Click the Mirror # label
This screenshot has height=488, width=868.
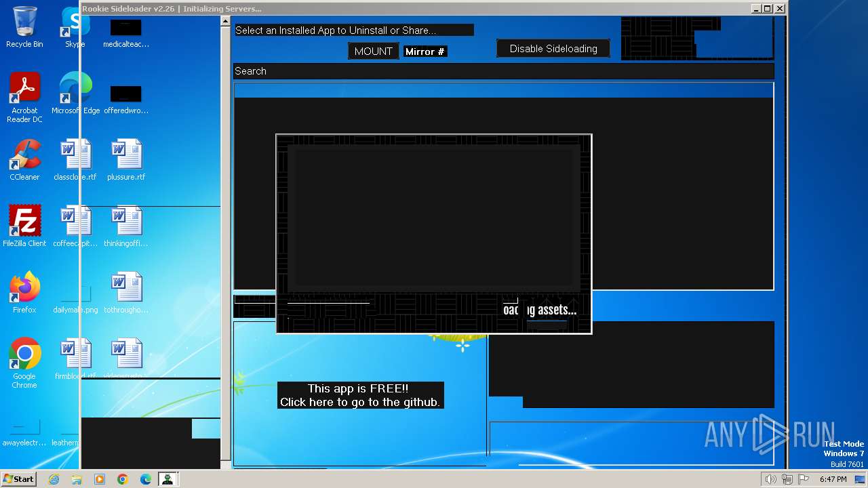coord(425,52)
